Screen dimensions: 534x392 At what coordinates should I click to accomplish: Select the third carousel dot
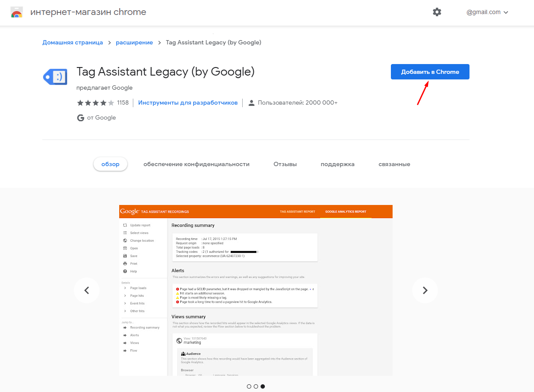pos(263,386)
